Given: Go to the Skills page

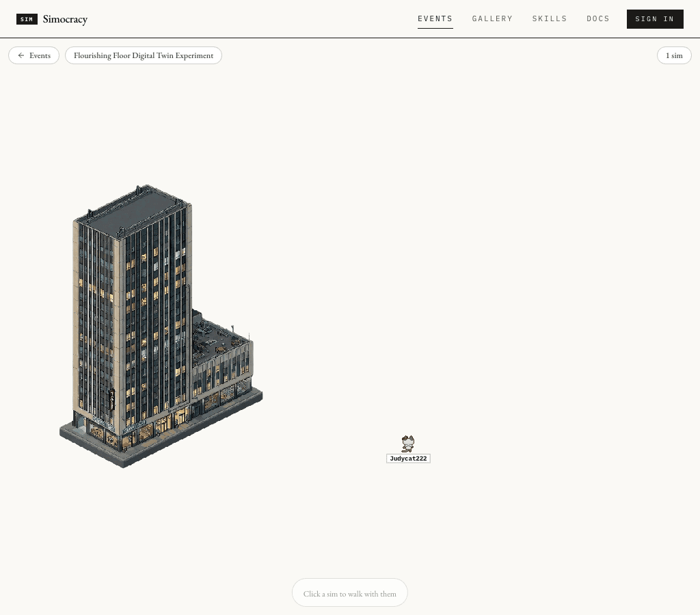Looking at the screenshot, I should [x=549, y=18].
